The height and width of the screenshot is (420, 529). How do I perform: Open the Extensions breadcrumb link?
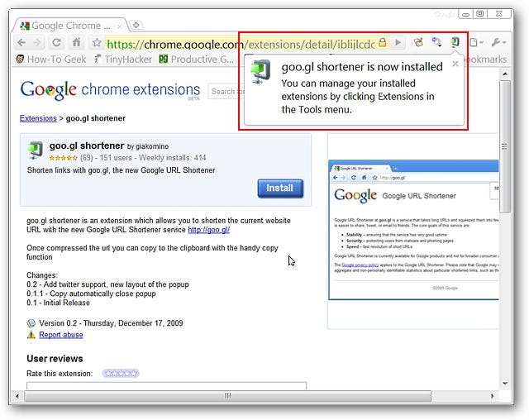point(38,118)
